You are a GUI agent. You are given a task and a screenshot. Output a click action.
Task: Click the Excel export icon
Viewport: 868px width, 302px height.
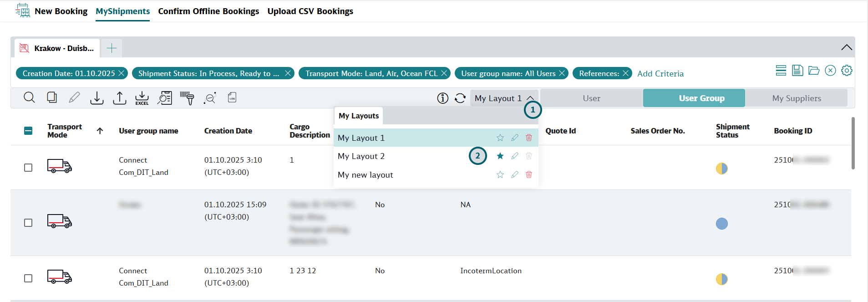coord(142,98)
